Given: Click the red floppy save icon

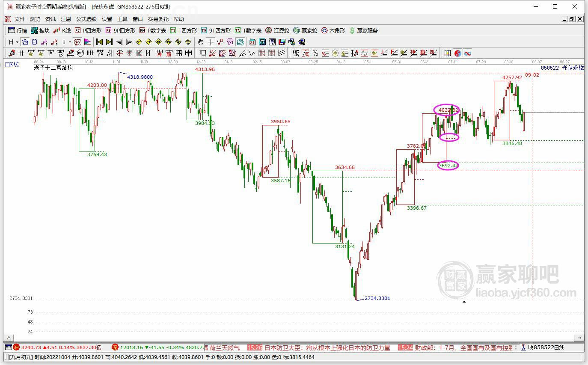Looking at the screenshot, I should tap(282, 42).
